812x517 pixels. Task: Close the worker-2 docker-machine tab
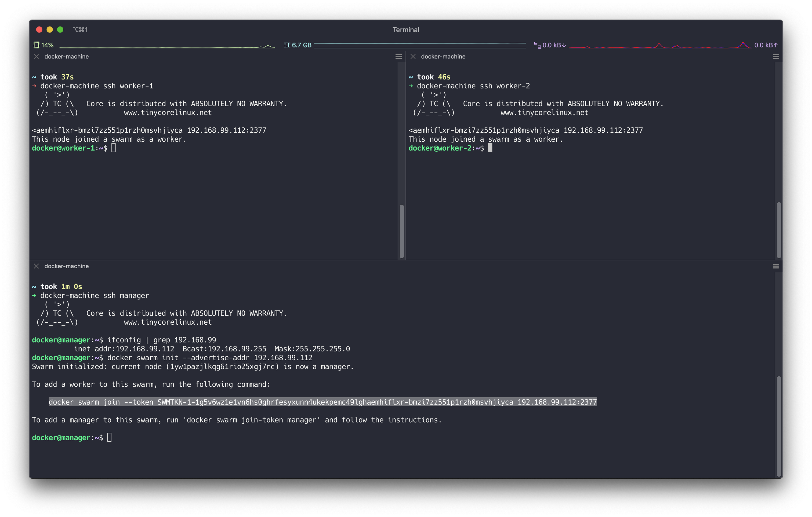click(x=413, y=56)
